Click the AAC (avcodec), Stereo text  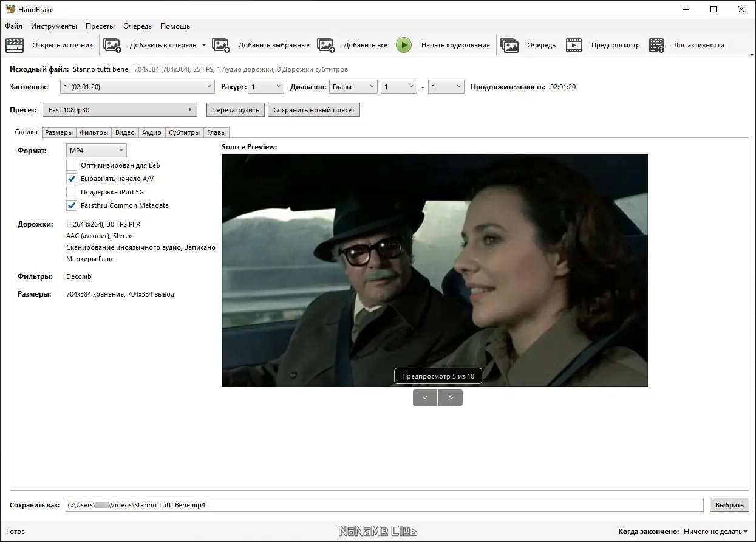point(100,236)
